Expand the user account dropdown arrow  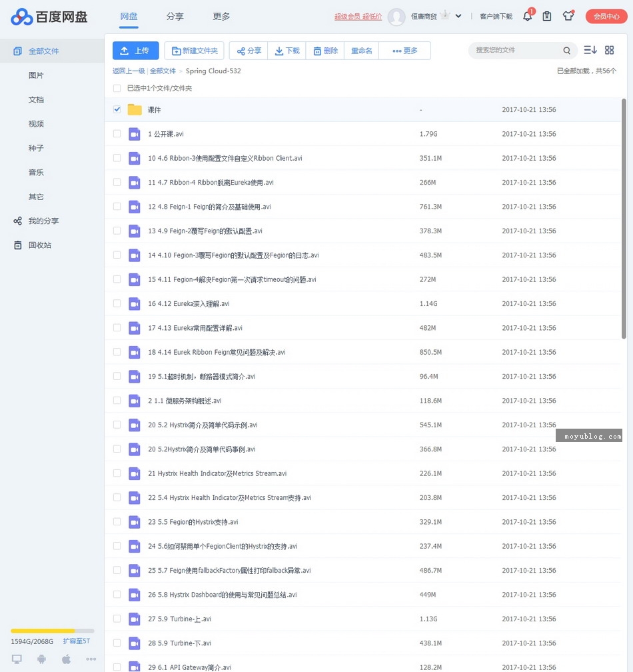[x=458, y=16]
